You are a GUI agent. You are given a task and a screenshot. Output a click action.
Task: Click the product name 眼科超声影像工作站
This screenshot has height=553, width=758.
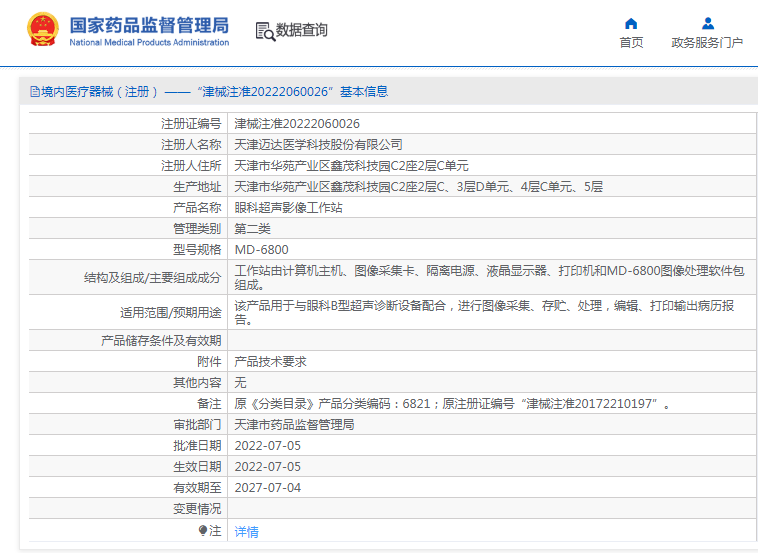(x=288, y=208)
